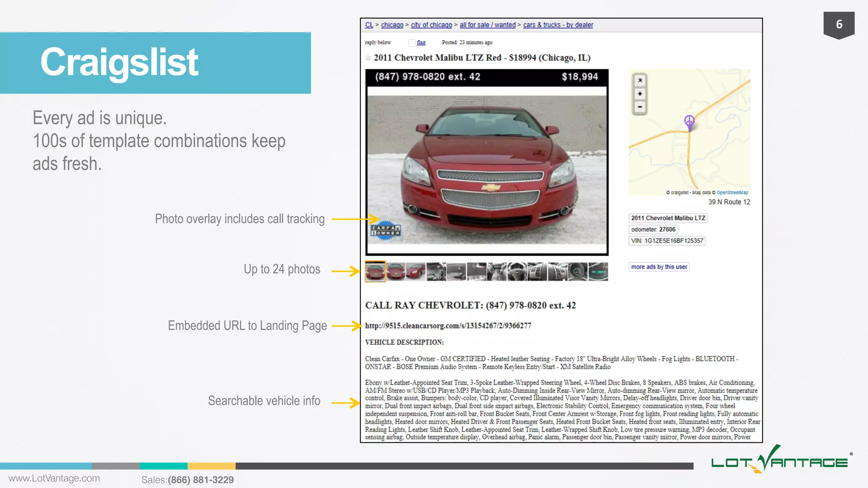Click the listing title 2011 Chevrolet Malibu

(x=482, y=58)
